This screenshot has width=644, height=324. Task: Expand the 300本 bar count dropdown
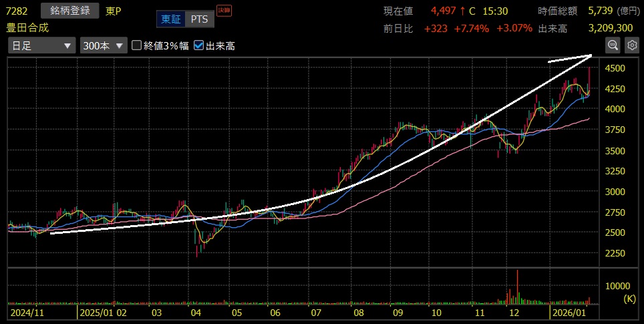click(103, 45)
